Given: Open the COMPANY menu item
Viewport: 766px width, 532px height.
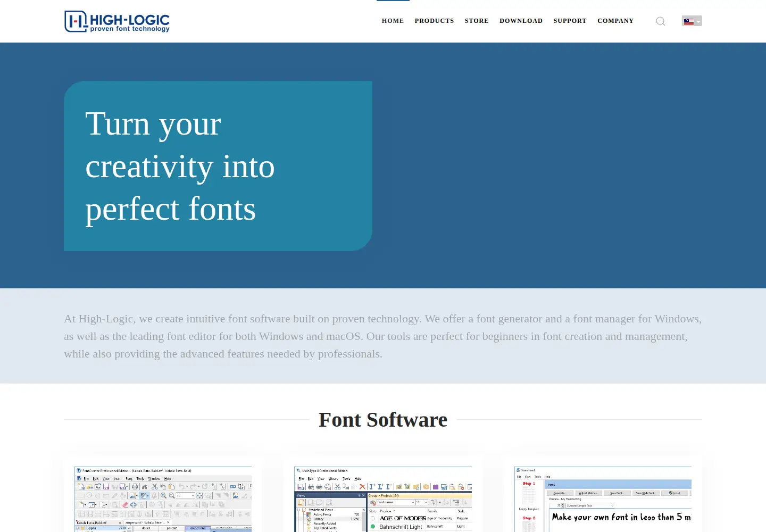Looking at the screenshot, I should coord(615,21).
